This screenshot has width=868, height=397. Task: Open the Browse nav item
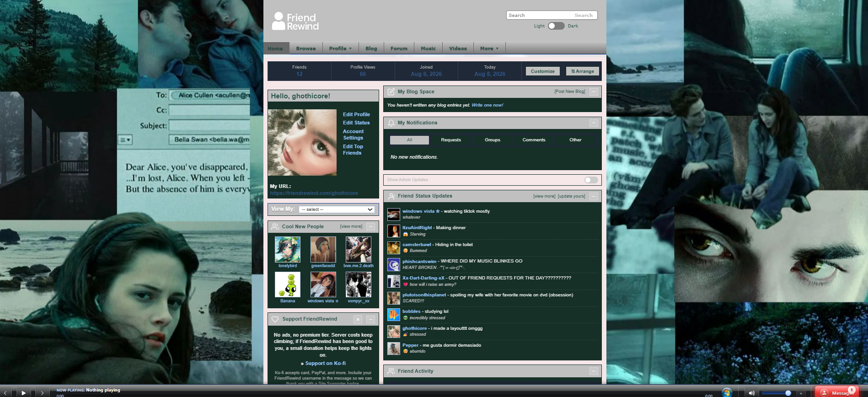point(306,48)
